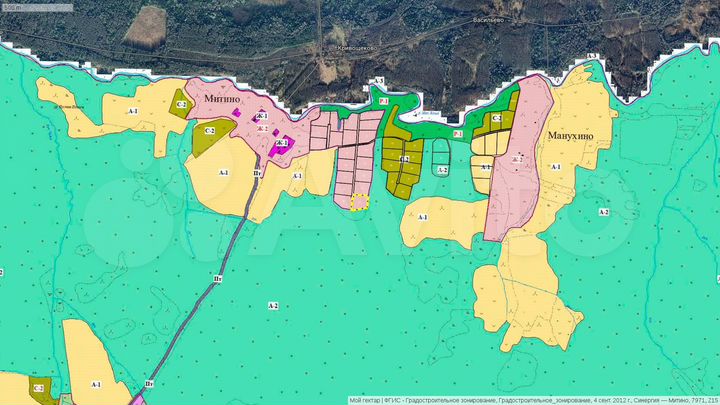Select the Р-1 green zone beside the pink plots
The height and width of the screenshot is (405, 720).
[384, 103]
